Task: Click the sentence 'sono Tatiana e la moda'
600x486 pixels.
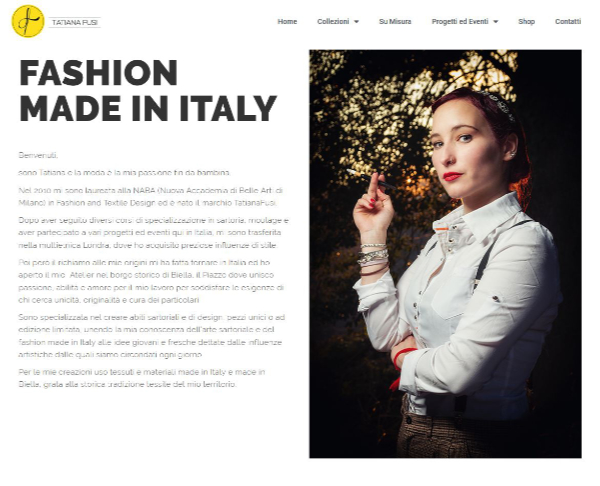Action: [x=124, y=173]
